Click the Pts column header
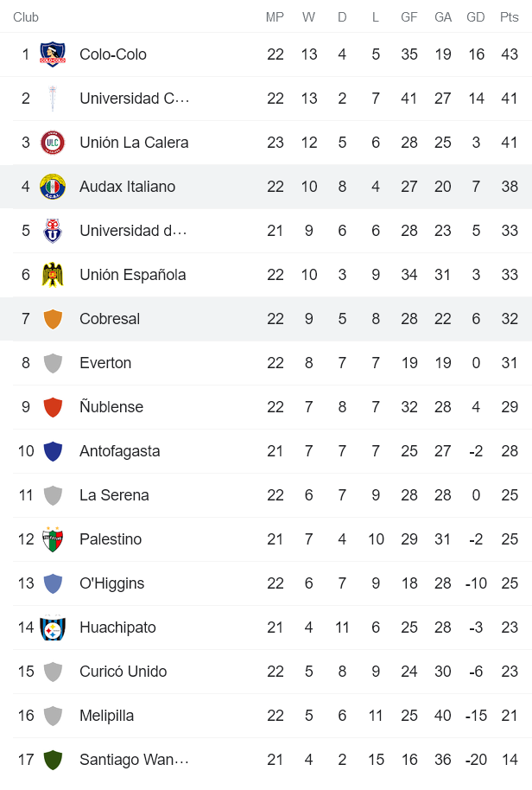 510,17
